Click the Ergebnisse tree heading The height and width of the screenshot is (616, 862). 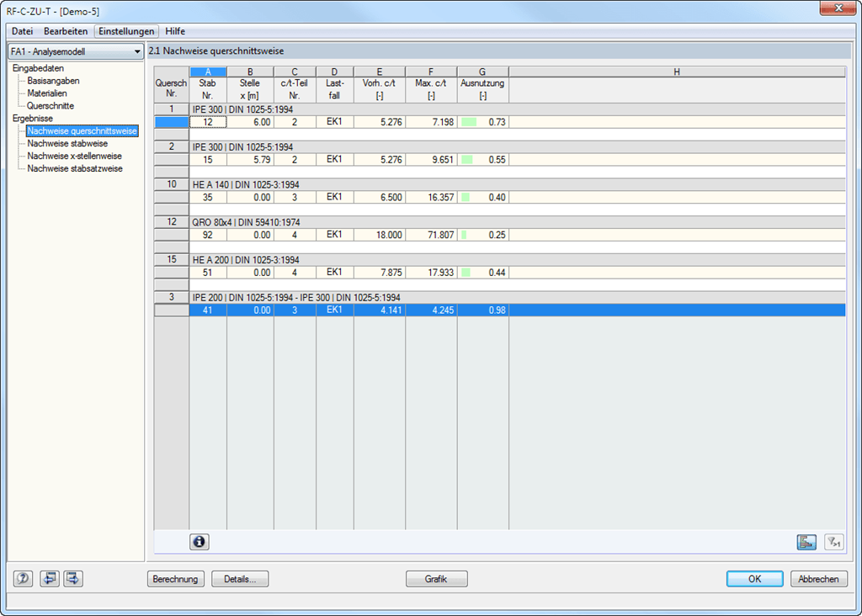tap(33, 118)
